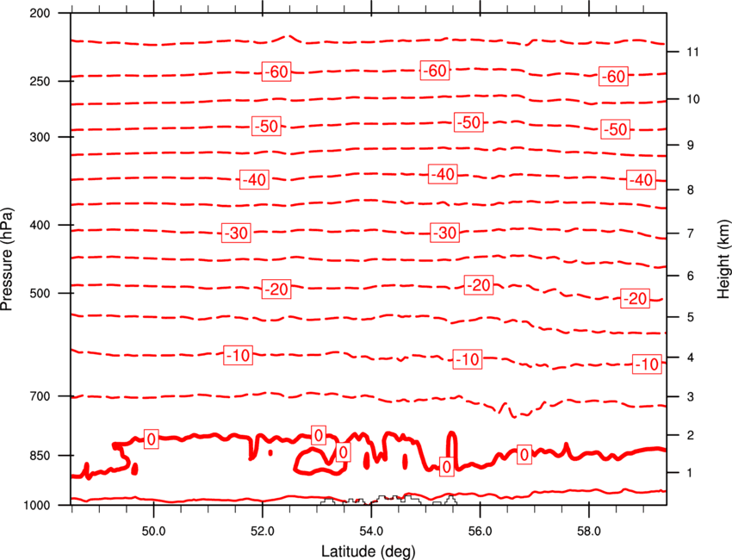
Task: Choose the -30 contour label near latitude 55.3
Action: click(x=444, y=233)
